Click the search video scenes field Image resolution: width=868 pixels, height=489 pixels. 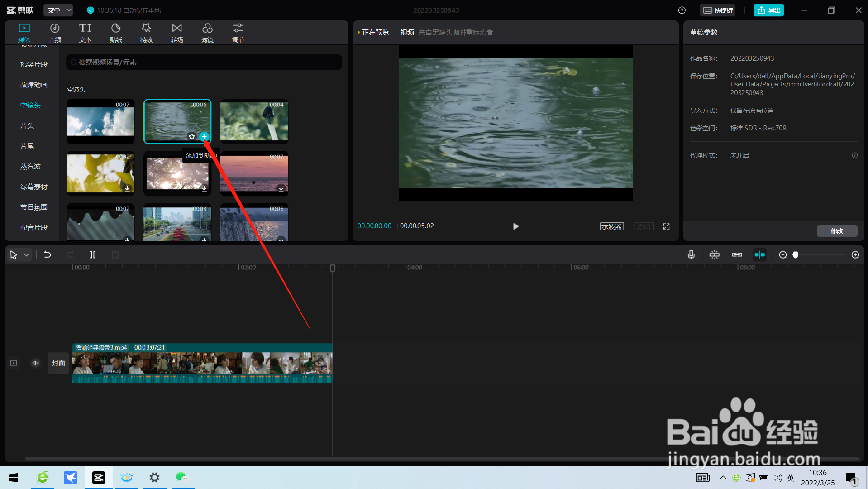[x=204, y=62]
